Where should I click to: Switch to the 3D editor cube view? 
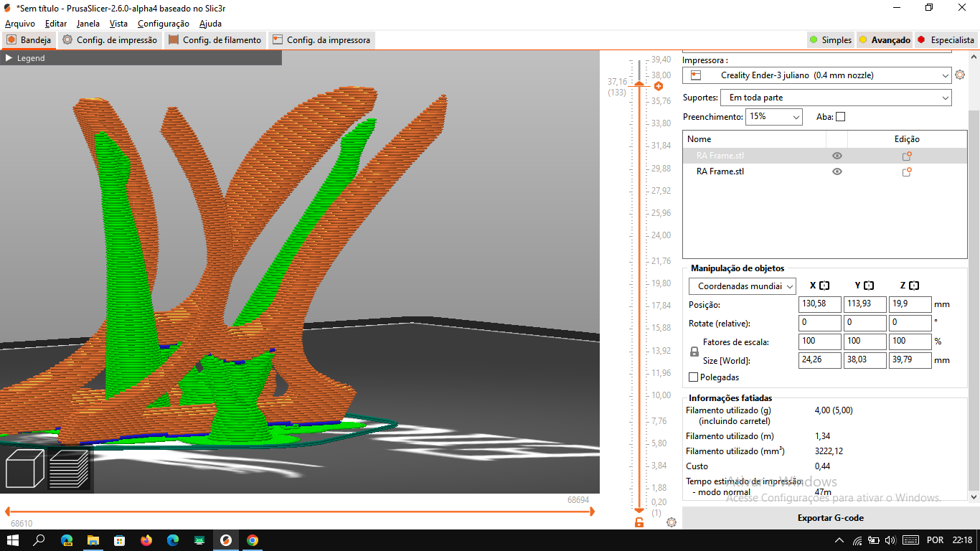(x=25, y=468)
